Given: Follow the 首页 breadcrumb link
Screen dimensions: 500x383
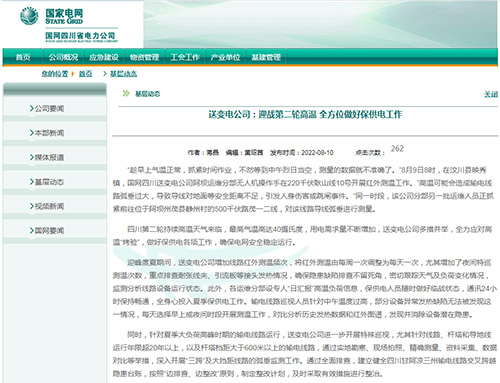Looking at the screenshot, I should (x=86, y=74).
